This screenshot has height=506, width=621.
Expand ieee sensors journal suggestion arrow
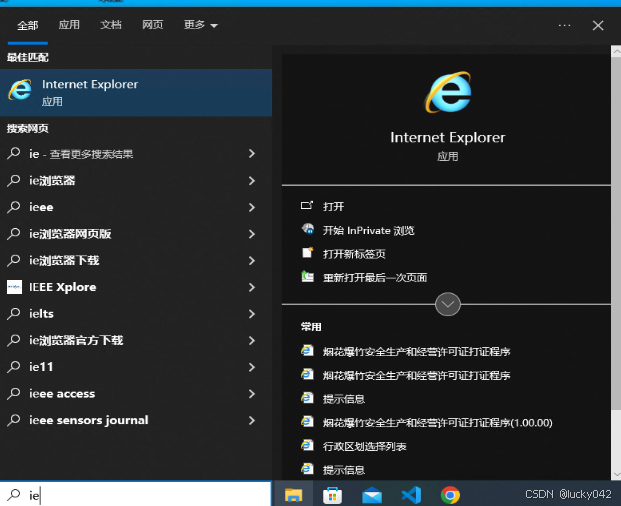pyautogui.click(x=252, y=420)
